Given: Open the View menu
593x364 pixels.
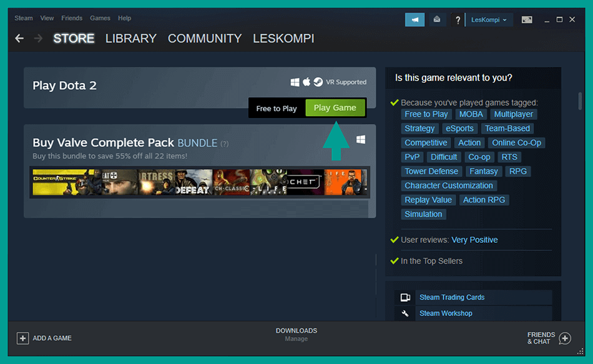Looking at the screenshot, I should tap(47, 18).
